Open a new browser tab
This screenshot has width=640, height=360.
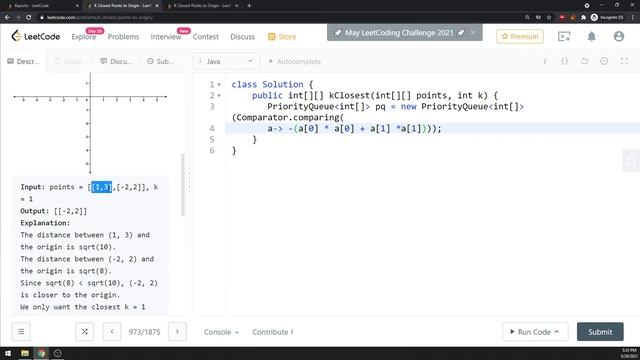(249, 6)
